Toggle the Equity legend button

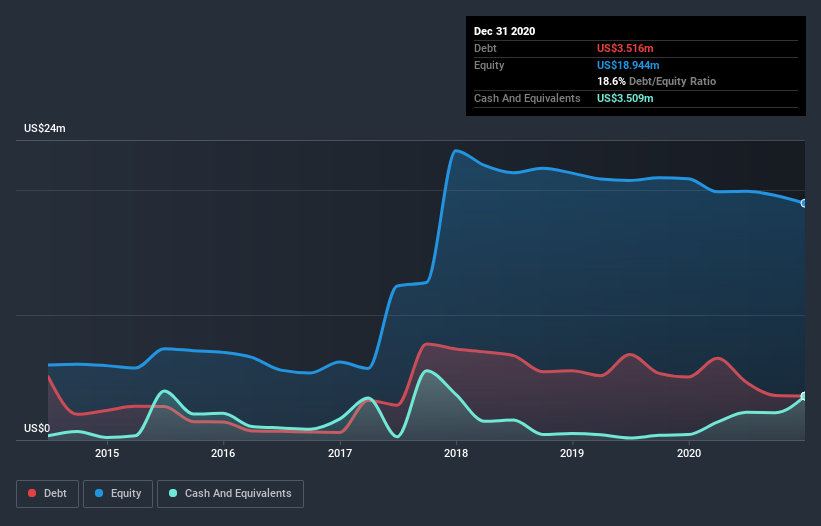click(x=118, y=494)
